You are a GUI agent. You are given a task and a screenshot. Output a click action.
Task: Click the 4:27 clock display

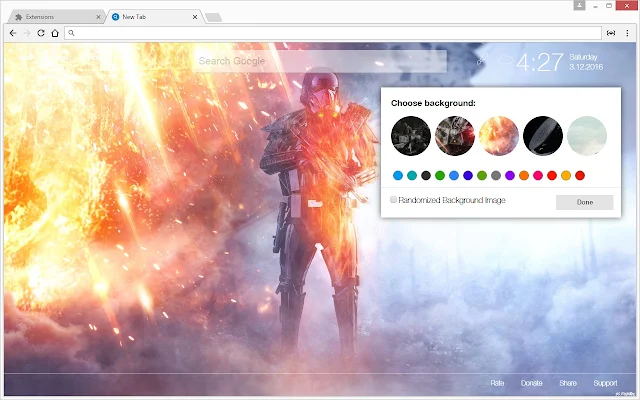pyautogui.click(x=540, y=62)
